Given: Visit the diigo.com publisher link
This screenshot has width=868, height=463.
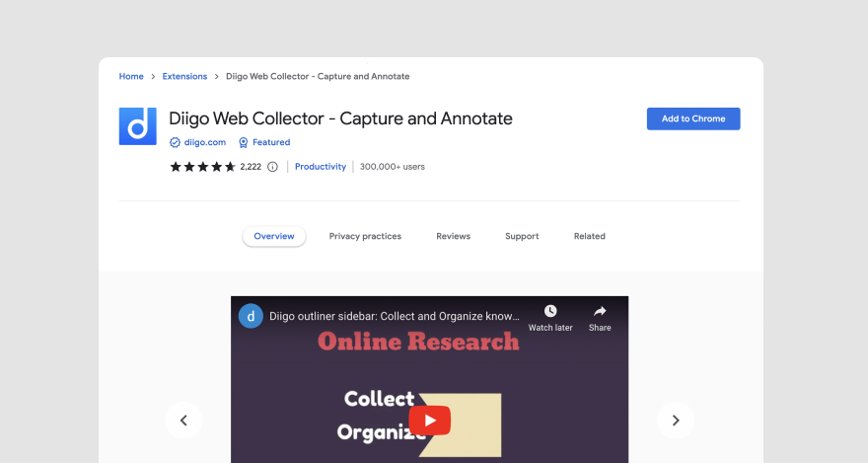Looking at the screenshot, I should click(x=205, y=142).
